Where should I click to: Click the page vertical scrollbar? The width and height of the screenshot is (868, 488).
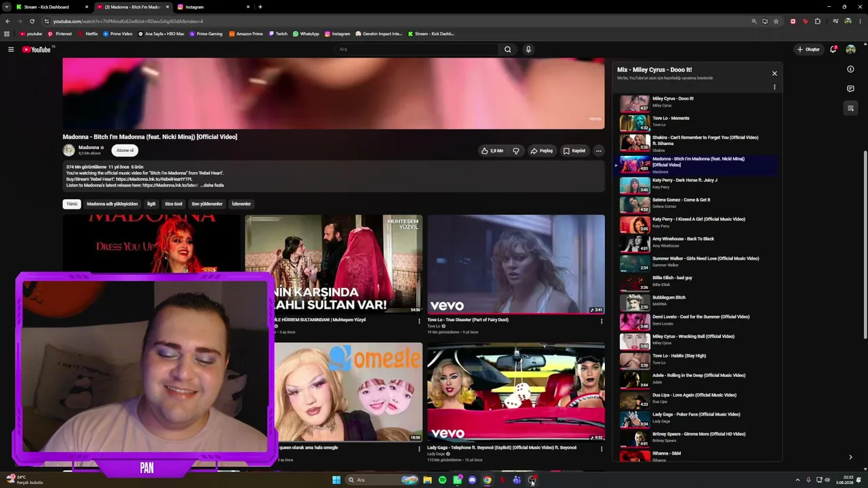point(865,244)
